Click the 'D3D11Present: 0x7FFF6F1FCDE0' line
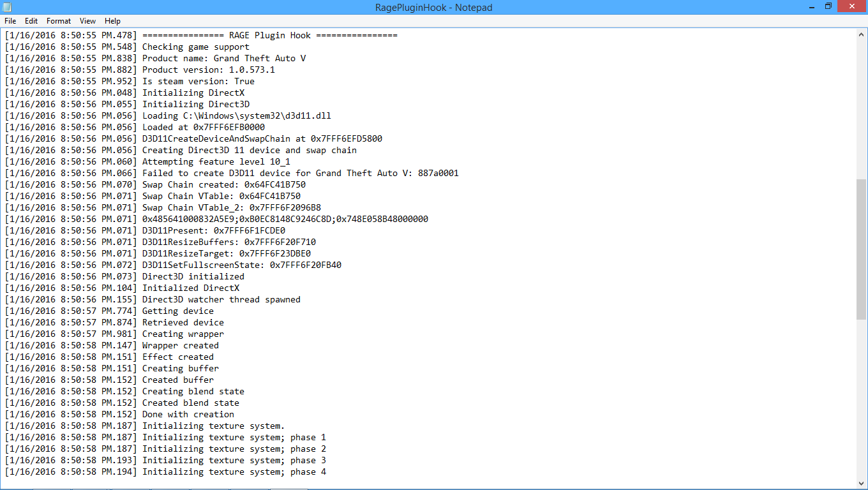Viewport: 868px width, 490px height. (x=145, y=230)
